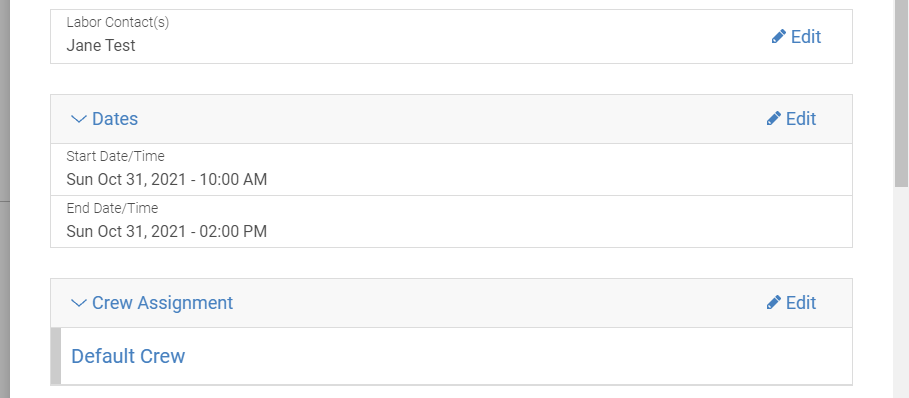Click the End Date/Time label
The height and width of the screenshot is (398, 909).
(x=112, y=207)
